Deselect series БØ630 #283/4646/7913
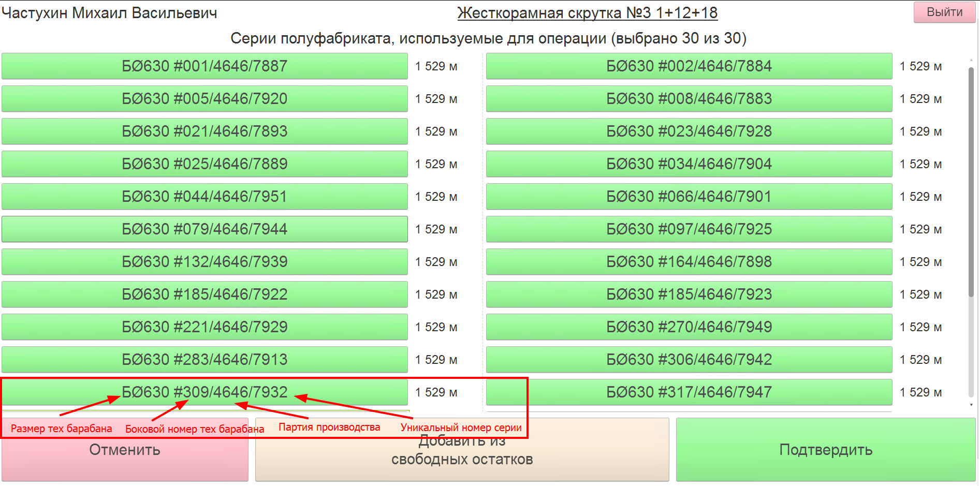980x486 pixels. click(204, 359)
